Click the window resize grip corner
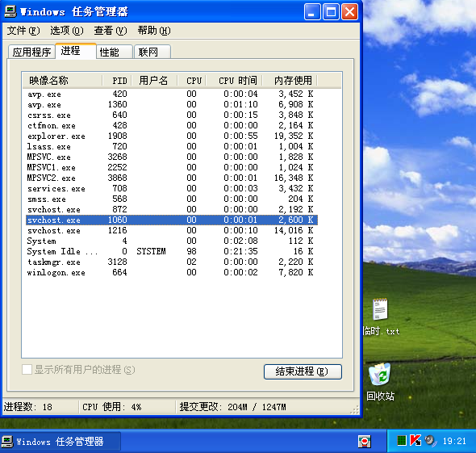The width and height of the screenshot is (476, 453). [x=354, y=410]
